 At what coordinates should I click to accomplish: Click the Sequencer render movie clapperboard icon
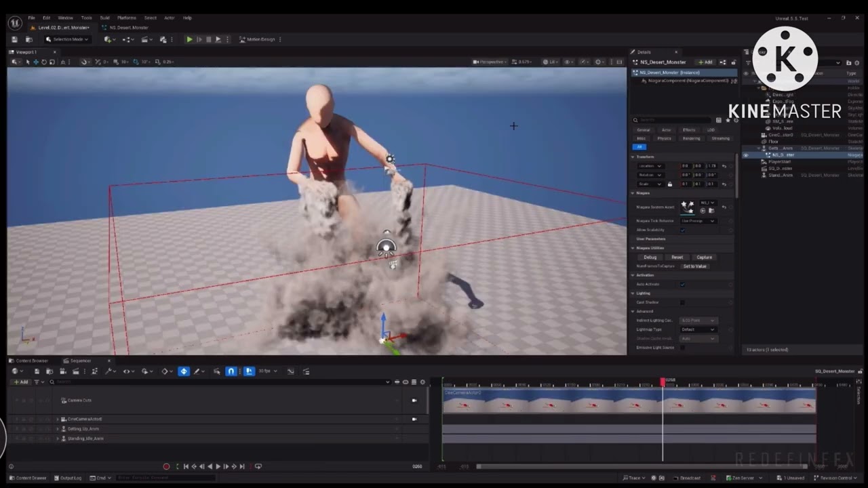tap(75, 371)
